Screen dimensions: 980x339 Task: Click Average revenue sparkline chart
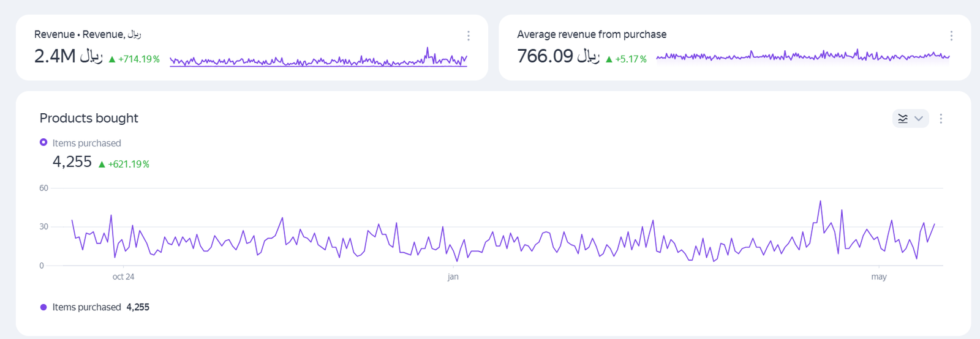(x=802, y=56)
